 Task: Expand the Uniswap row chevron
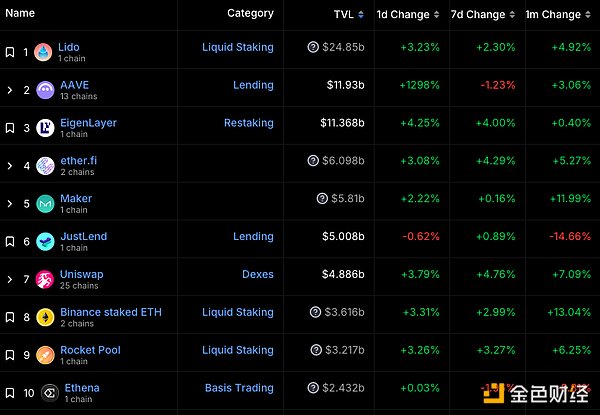[x=9, y=279]
